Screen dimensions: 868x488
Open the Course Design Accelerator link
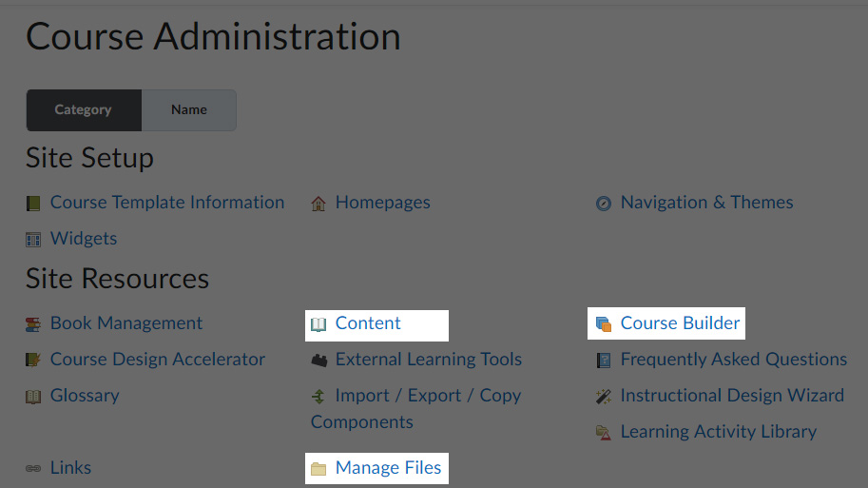(x=158, y=359)
